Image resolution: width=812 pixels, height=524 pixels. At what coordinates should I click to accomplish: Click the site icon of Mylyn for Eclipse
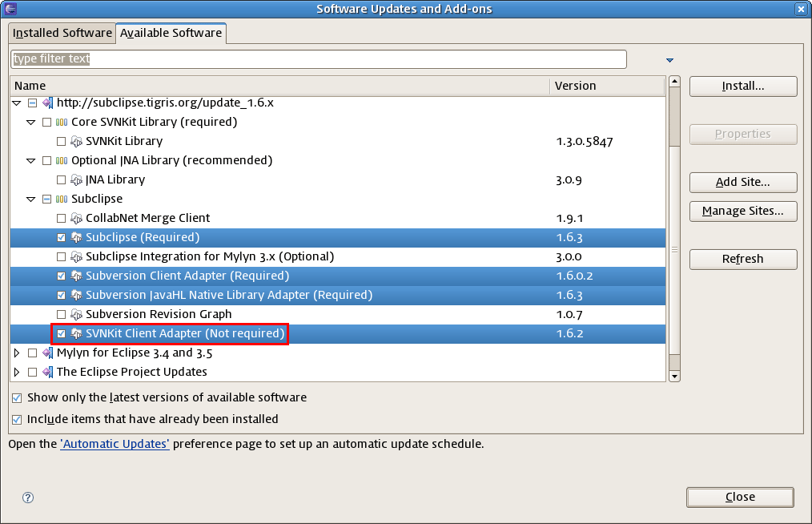pyautogui.click(x=47, y=353)
